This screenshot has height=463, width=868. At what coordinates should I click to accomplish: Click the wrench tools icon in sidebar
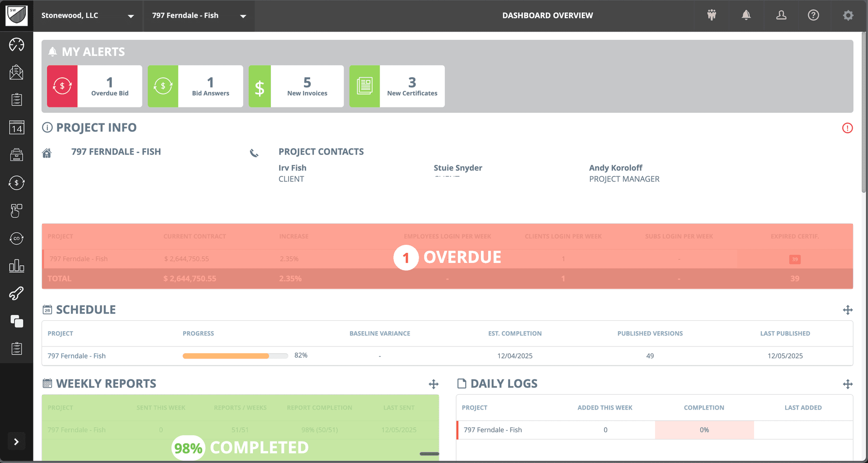16,293
